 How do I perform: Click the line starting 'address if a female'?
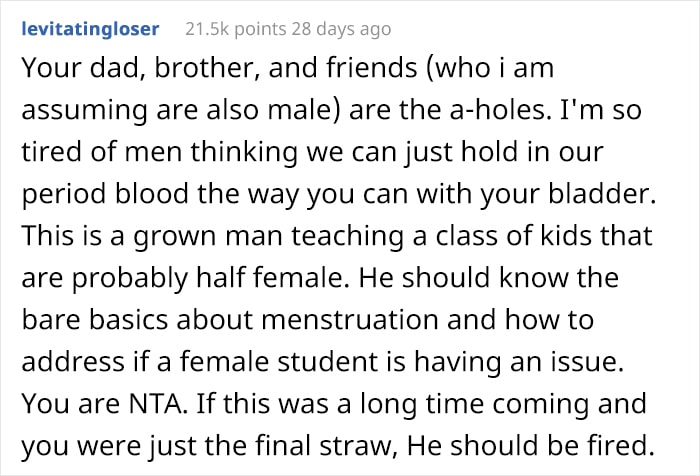click(322, 362)
